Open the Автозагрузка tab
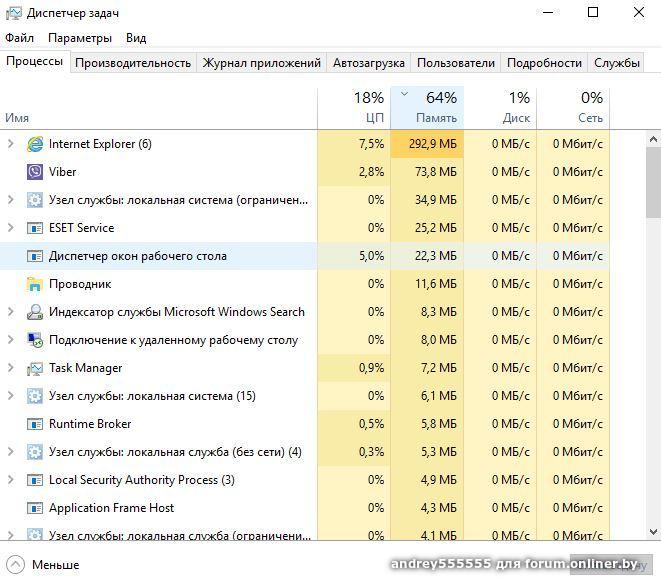Image resolution: width=661 pixels, height=587 pixels. pyautogui.click(x=368, y=62)
